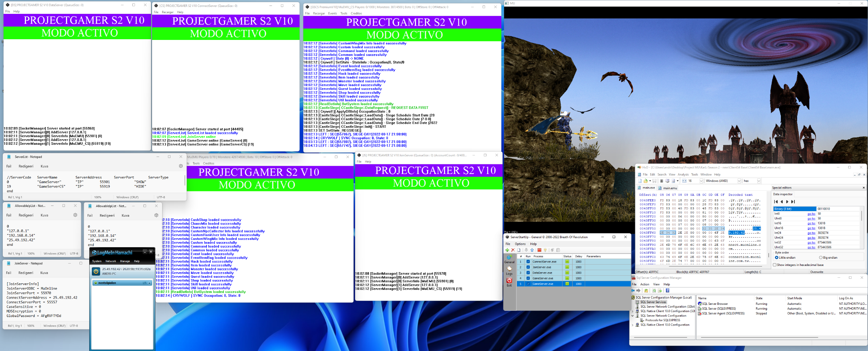
Task: Open Options menu in ServerStartUp
Action: pos(520,244)
